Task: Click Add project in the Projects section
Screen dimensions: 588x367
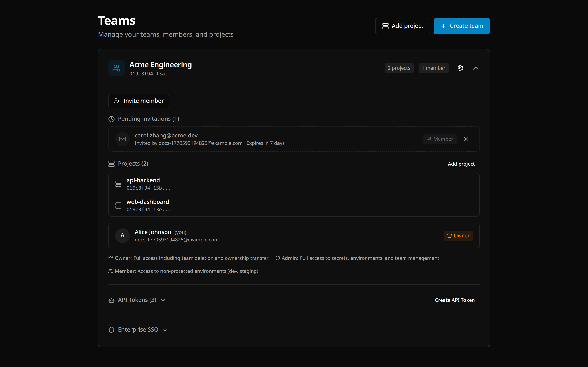Action: click(458, 164)
